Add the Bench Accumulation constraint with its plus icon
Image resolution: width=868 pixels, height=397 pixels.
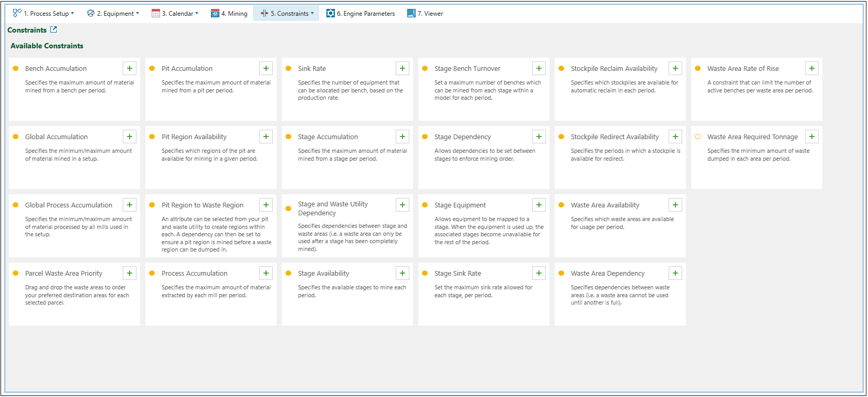(130, 68)
